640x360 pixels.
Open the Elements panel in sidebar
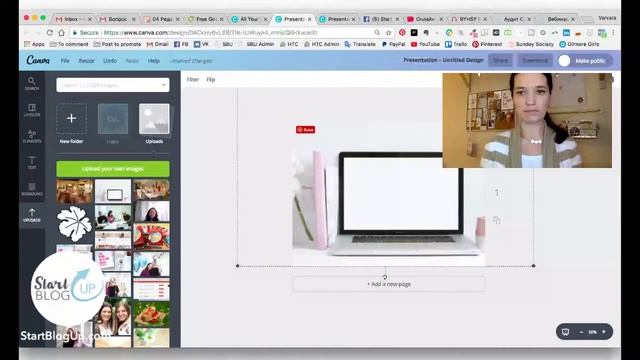(x=32, y=136)
